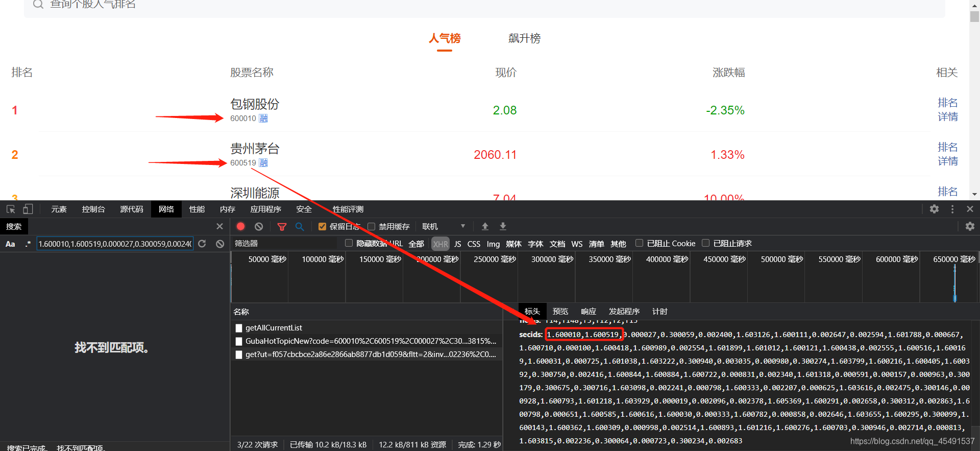The width and height of the screenshot is (980, 451).
Task: Switch to the Memory tab
Action: [228, 209]
